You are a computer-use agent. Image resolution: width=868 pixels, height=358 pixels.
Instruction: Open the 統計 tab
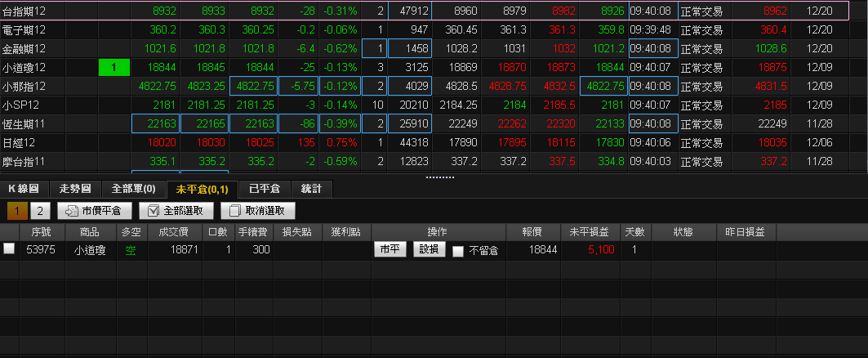point(312,190)
